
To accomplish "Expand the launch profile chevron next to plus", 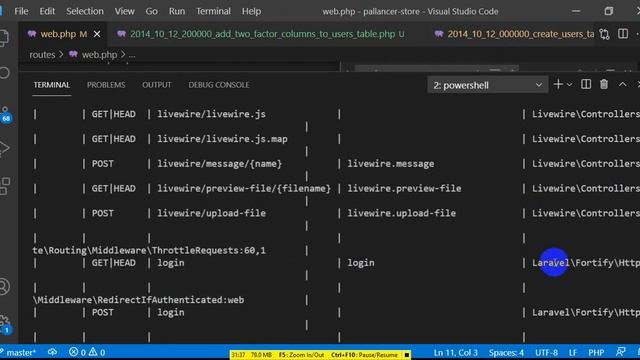I will (570, 85).
